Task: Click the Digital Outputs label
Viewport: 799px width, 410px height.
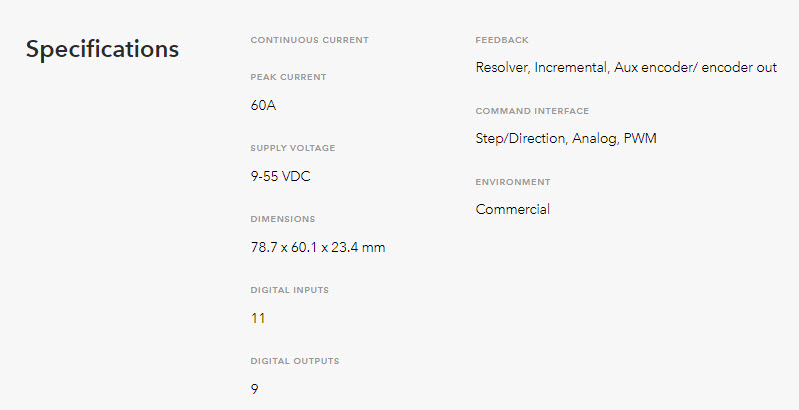Action: (x=295, y=361)
